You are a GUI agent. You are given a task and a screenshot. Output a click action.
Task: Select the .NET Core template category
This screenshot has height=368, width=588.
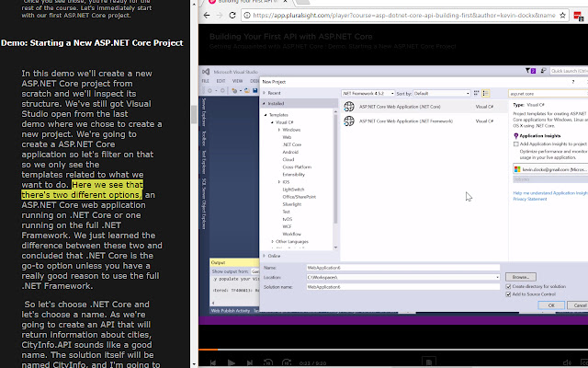point(292,144)
